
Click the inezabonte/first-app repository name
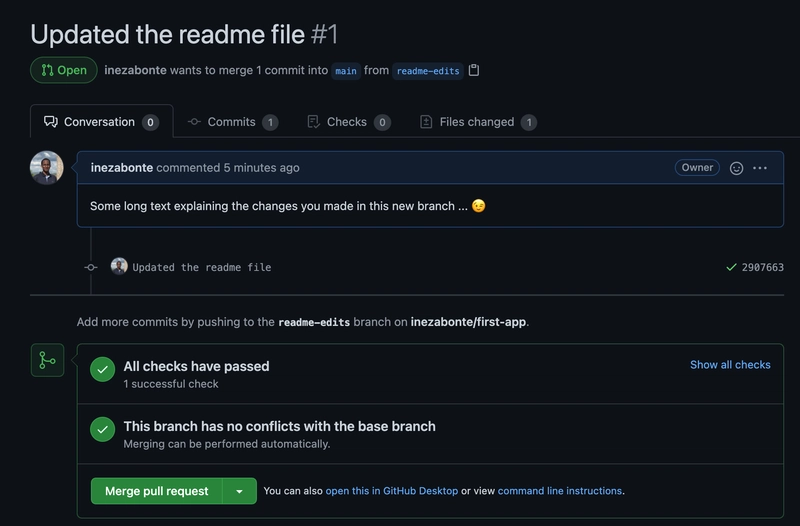tap(468, 322)
